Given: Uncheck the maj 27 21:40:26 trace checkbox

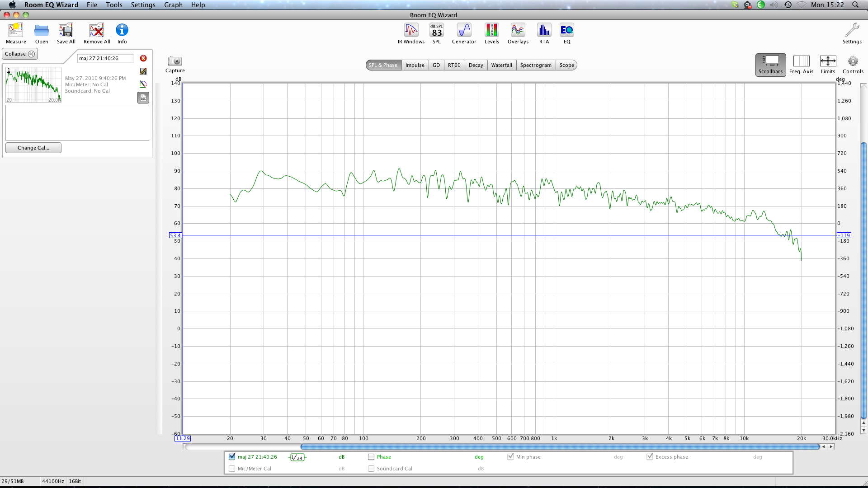Looking at the screenshot, I should 232,457.
